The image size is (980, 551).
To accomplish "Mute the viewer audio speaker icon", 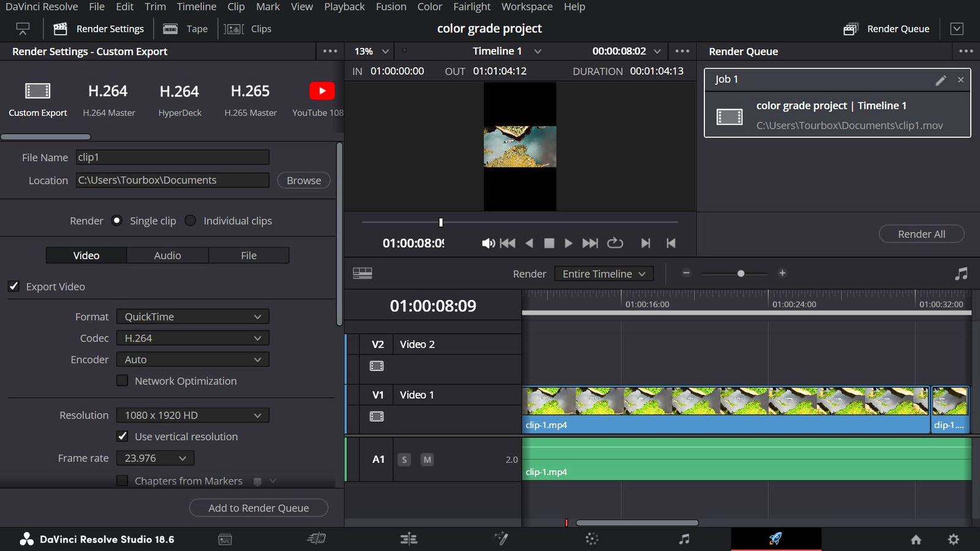I will 488,243.
